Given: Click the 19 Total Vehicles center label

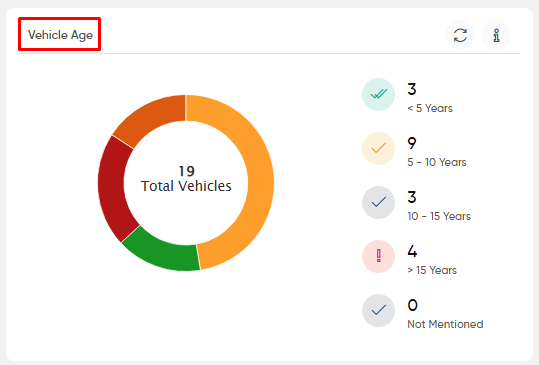Looking at the screenshot, I should (x=186, y=179).
